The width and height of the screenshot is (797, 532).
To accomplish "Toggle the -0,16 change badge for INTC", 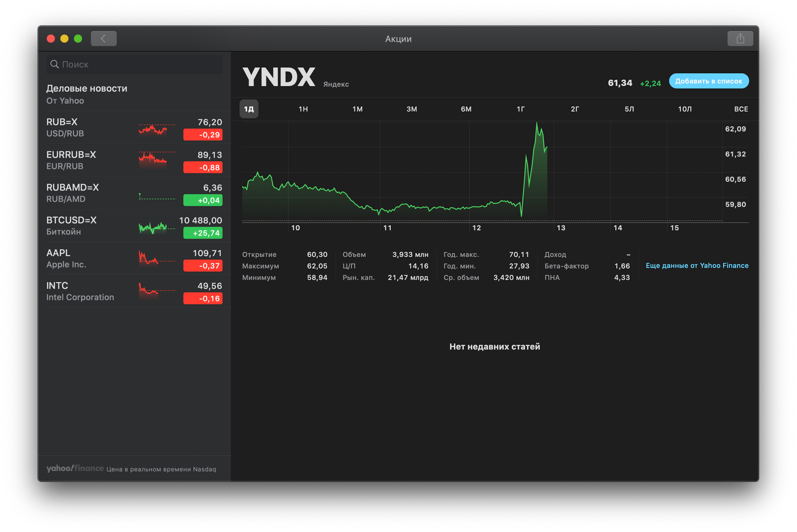I will click(203, 298).
